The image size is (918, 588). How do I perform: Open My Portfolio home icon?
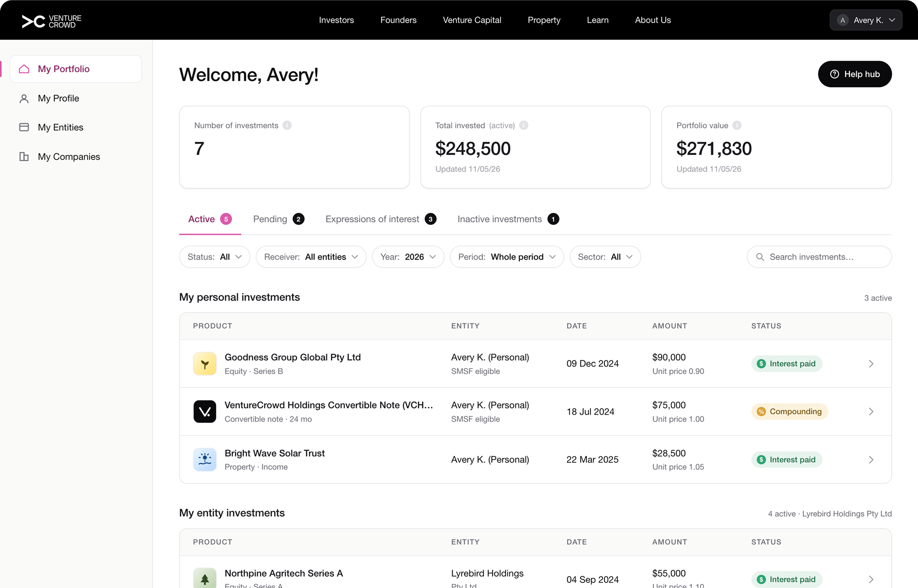(24, 69)
